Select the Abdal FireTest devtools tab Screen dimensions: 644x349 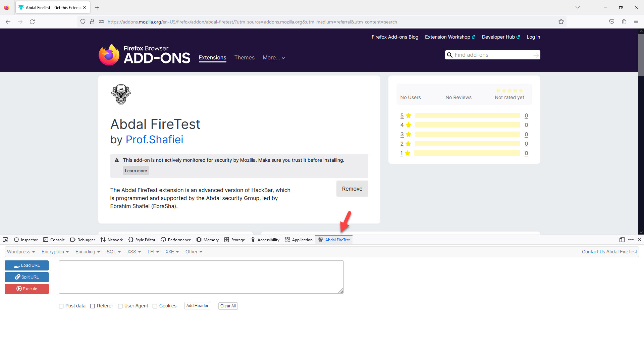[334, 240]
